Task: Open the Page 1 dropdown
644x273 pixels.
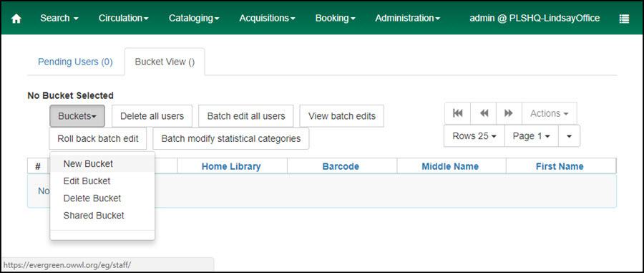Action: point(532,136)
